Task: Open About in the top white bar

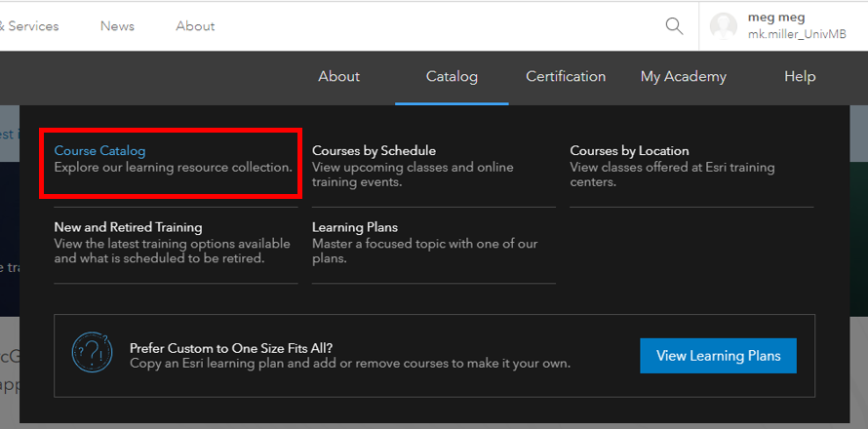Action: tap(195, 26)
